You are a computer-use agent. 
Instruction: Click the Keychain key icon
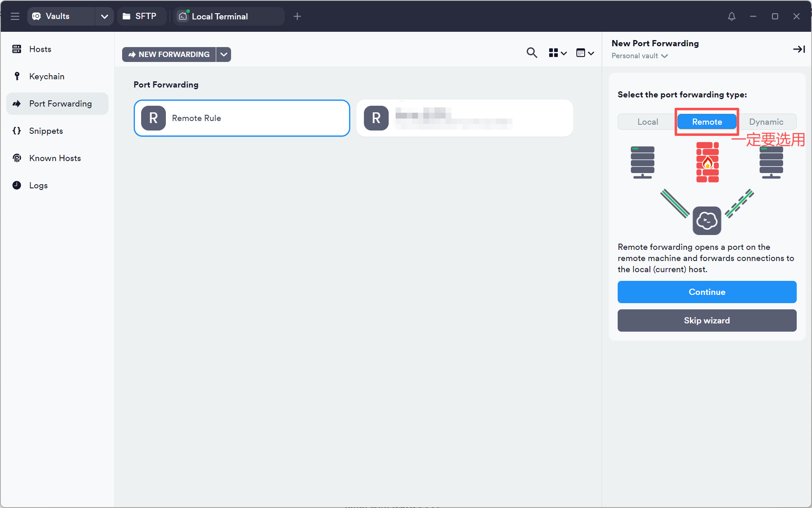pyautogui.click(x=17, y=76)
